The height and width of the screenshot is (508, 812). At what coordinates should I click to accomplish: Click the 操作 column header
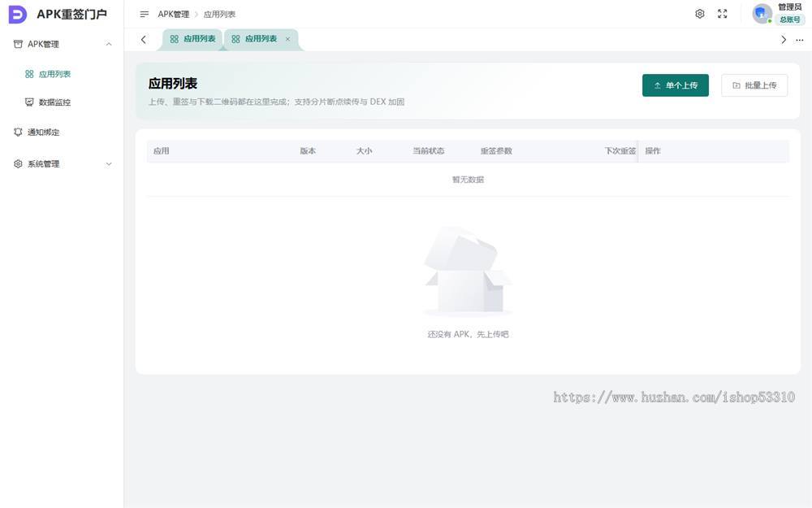[653, 151]
